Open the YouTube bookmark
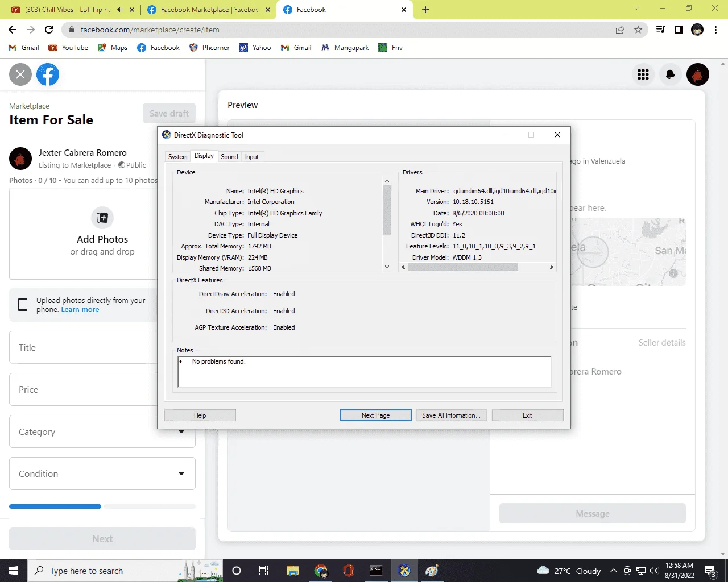The image size is (728, 582). 68,48
